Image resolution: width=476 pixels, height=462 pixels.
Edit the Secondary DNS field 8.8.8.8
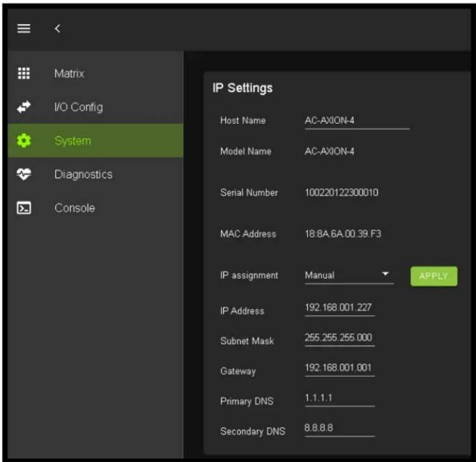(x=340, y=429)
